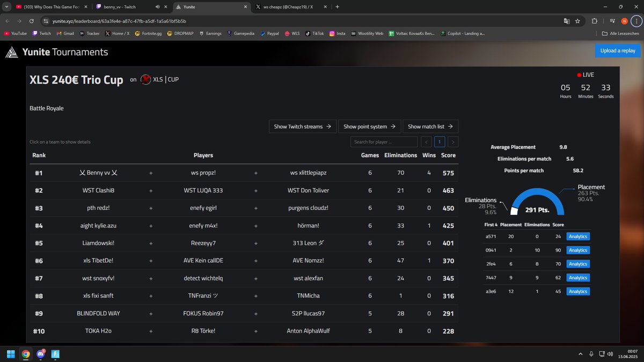Open the TikTok bookmark
Image resolution: width=644 pixels, height=362 pixels.
coord(316,33)
